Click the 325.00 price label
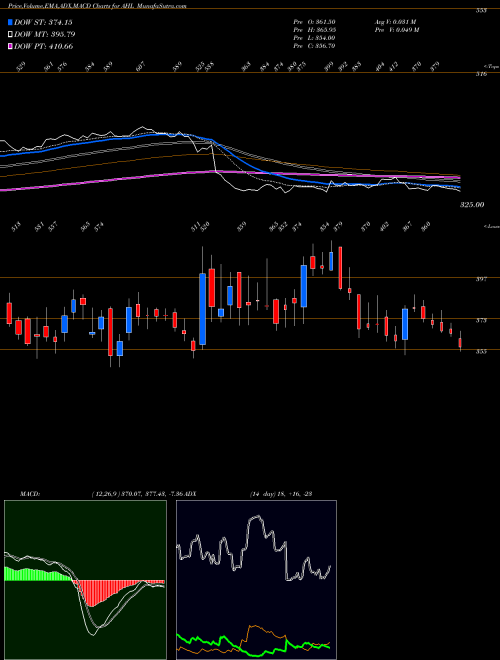Viewport: 500px width, 660px height. point(472,205)
